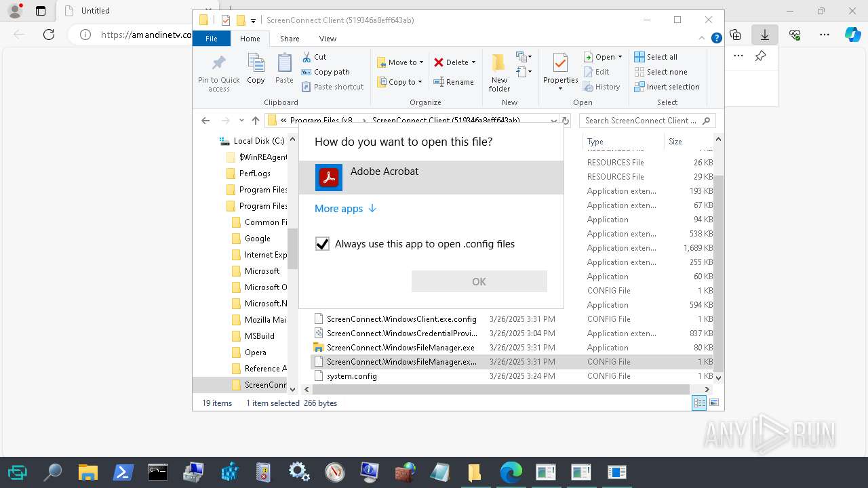Click the Explorer Help icon
Screen dimensions: 868x488
point(716,39)
